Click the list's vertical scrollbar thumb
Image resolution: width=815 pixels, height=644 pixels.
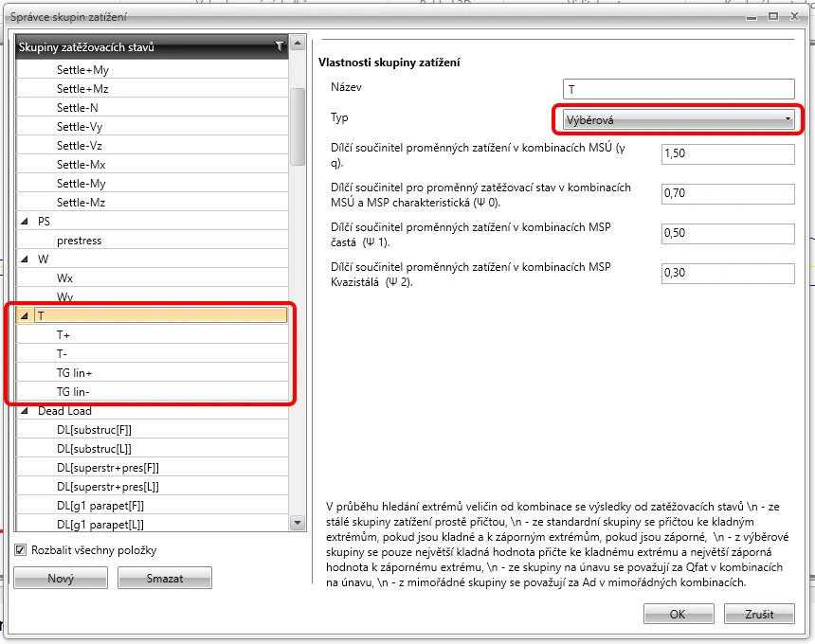tap(298, 126)
